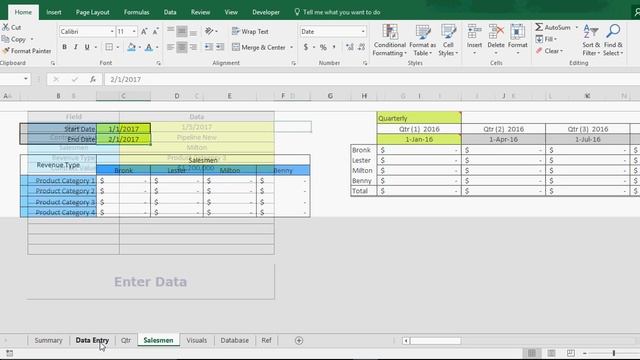Screen dimensions: 640x360
Task: Click Decrease Decimal icon
Action: 361,47
